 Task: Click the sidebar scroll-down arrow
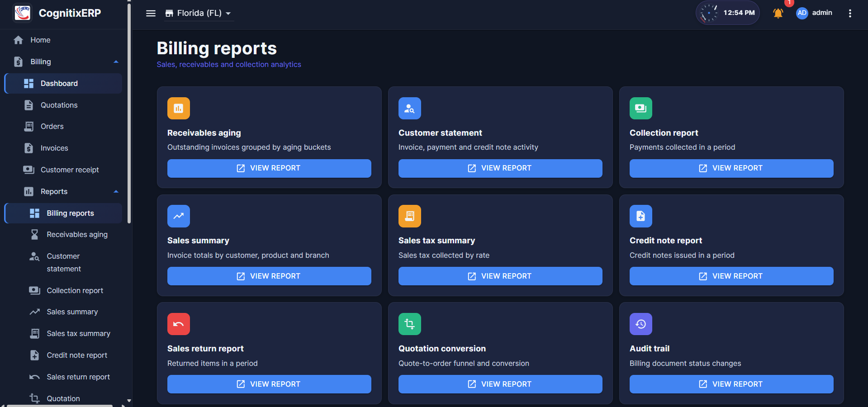129,401
